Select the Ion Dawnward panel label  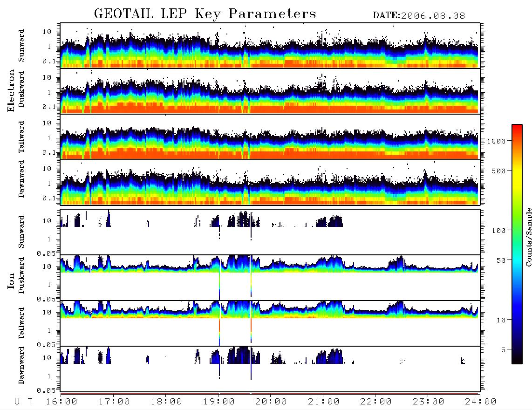coord(21,365)
